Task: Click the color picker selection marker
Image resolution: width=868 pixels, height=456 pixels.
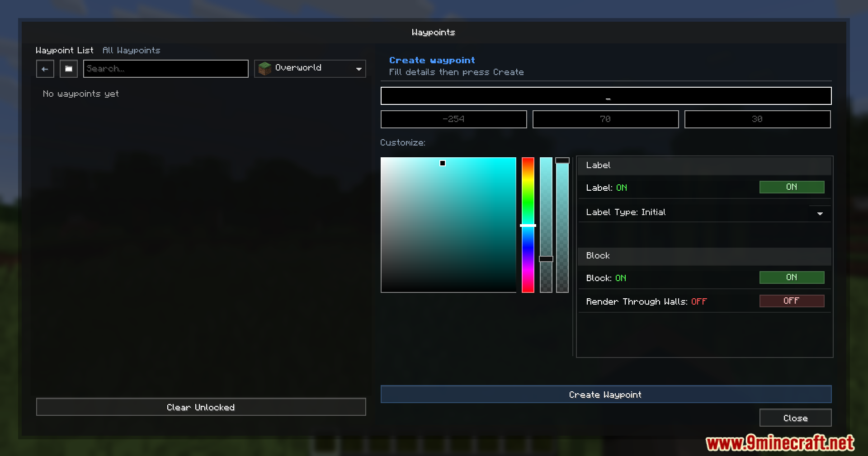Action: pyautogui.click(x=443, y=163)
